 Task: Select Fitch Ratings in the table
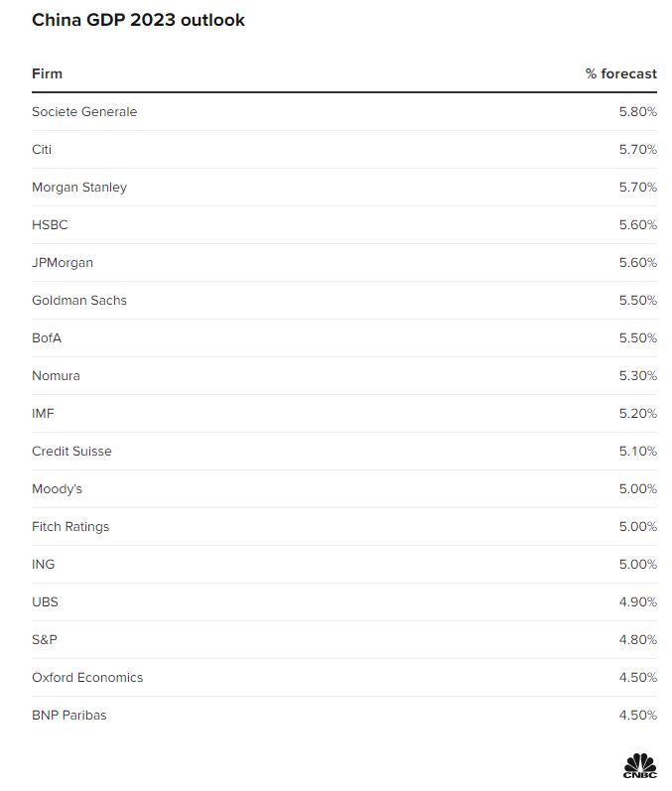[70, 527]
